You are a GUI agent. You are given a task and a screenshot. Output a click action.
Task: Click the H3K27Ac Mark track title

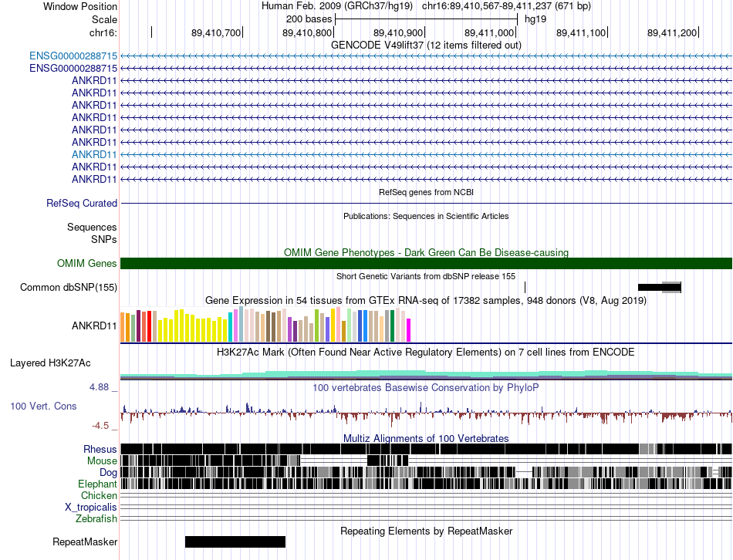(426, 352)
